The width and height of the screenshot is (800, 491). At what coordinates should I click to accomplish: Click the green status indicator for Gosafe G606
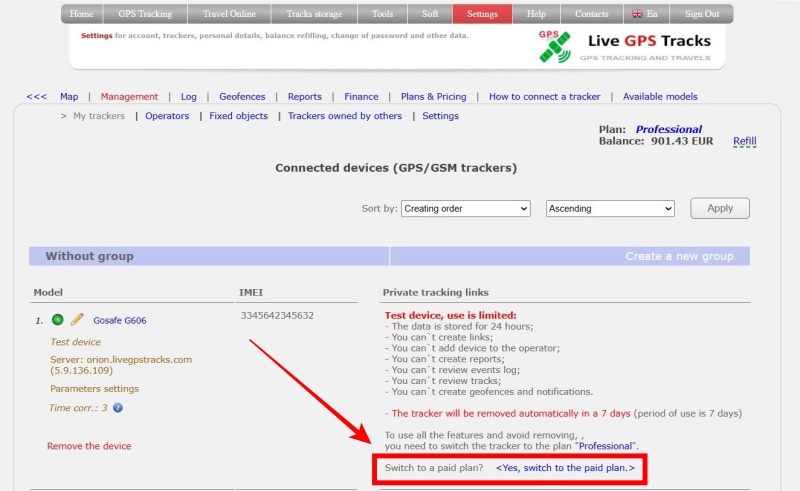point(58,320)
